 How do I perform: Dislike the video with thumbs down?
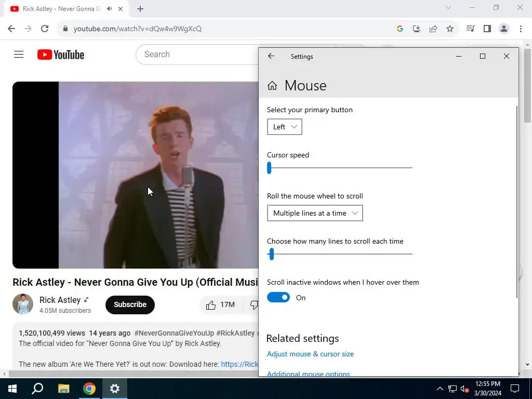(254, 304)
